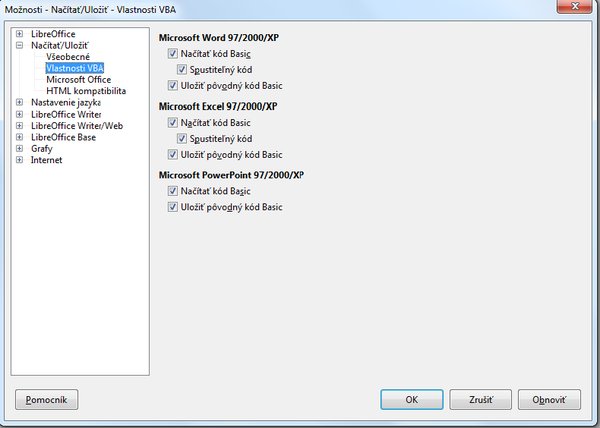Click Microsoft Word 97/2000/XP heading
The height and width of the screenshot is (428, 600).
(219, 38)
